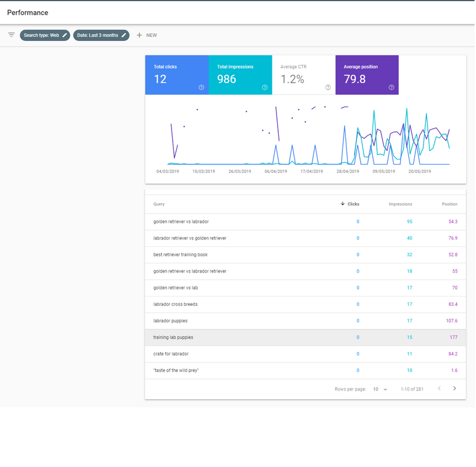This screenshot has width=476, height=467.
Task: Click impressions value 40
Action: 409,238
